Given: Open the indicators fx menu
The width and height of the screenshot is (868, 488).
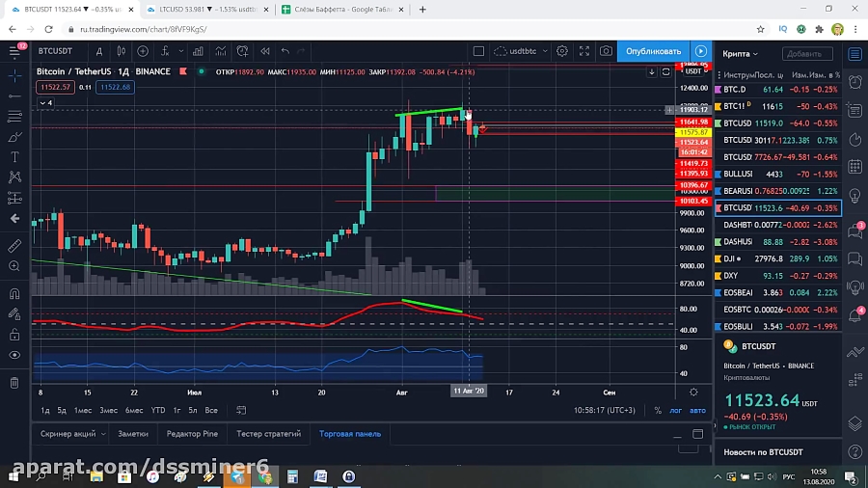Looking at the screenshot, I should [165, 51].
